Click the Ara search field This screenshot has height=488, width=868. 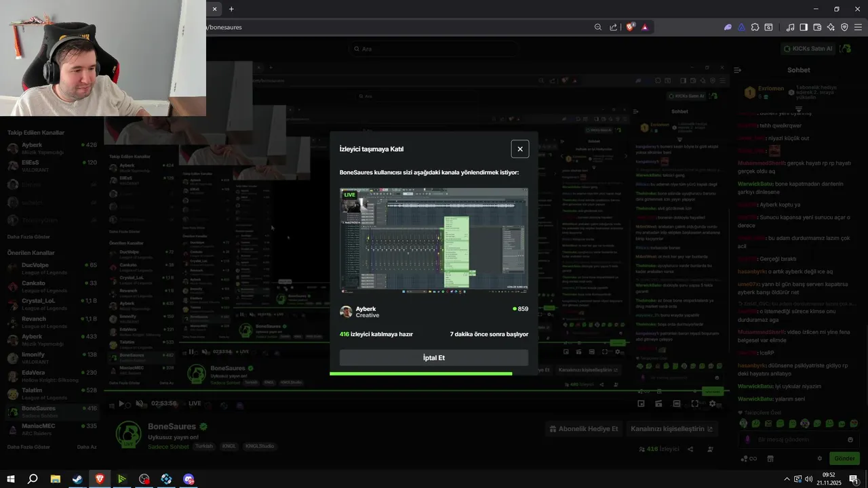(x=434, y=49)
